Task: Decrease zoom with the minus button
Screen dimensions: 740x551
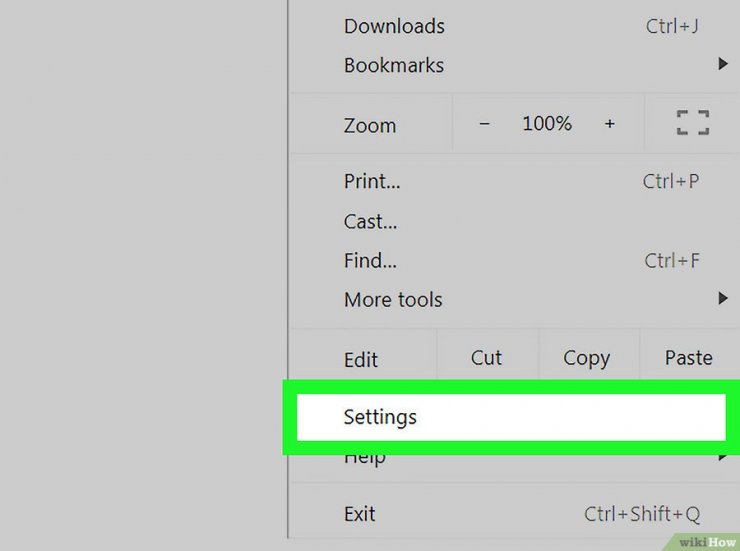Action: click(484, 124)
